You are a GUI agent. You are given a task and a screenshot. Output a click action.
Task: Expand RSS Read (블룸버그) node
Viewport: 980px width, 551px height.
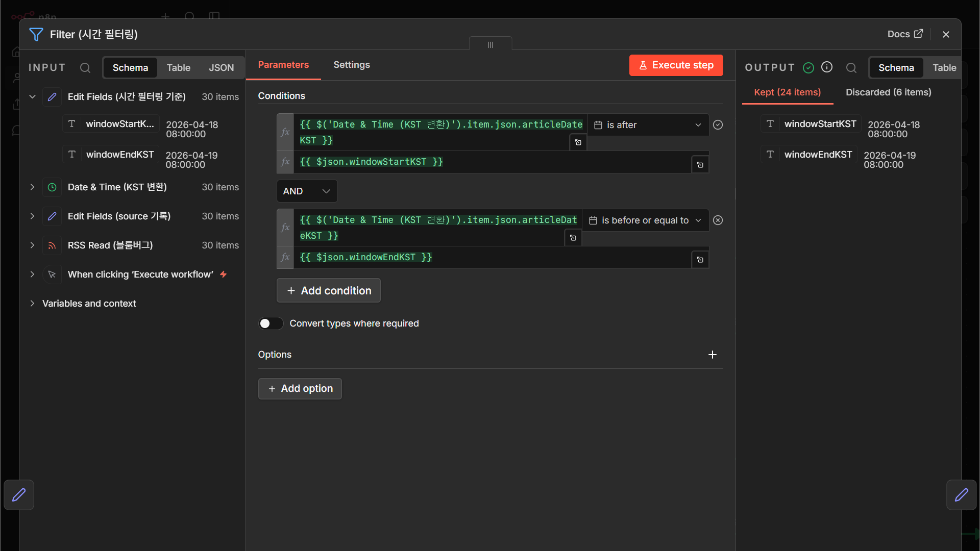coord(32,245)
